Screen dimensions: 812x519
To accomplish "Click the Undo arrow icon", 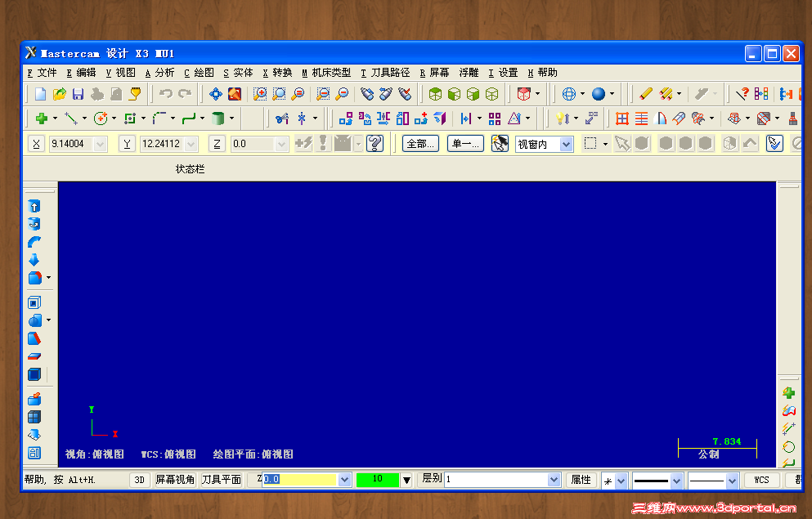I will 166,94.
